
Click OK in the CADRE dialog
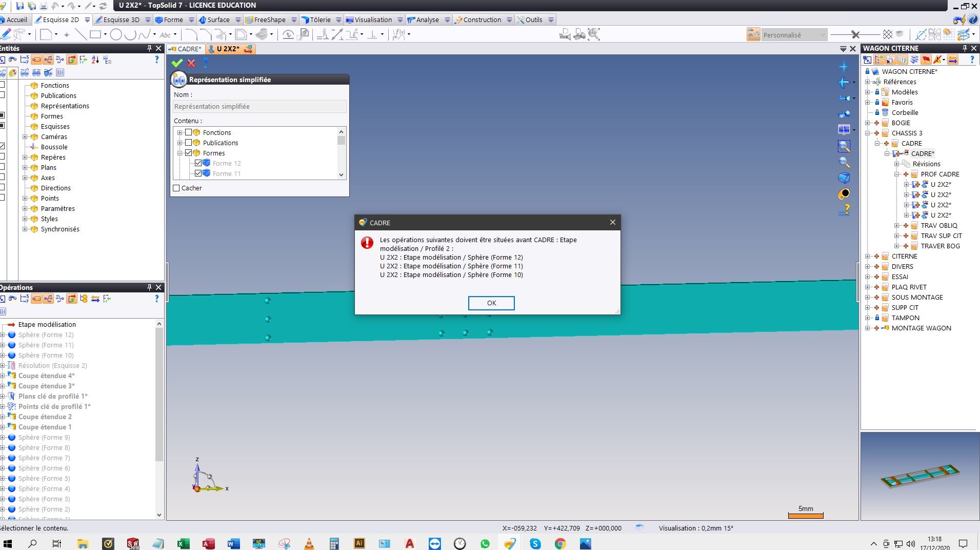pos(491,303)
